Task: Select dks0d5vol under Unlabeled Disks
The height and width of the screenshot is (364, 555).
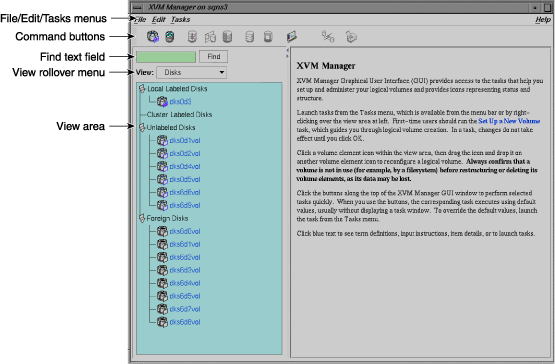Action: pos(185,180)
